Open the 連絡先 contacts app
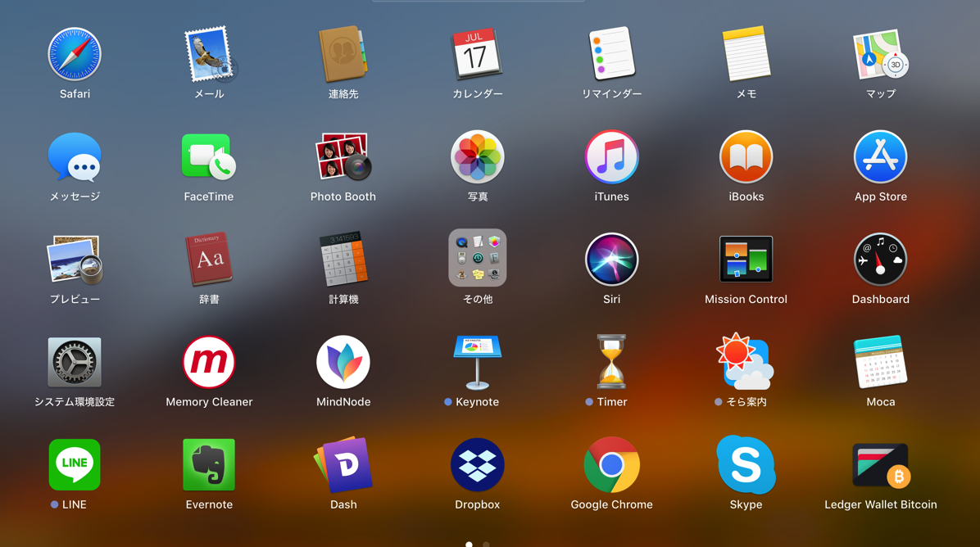 (343, 54)
